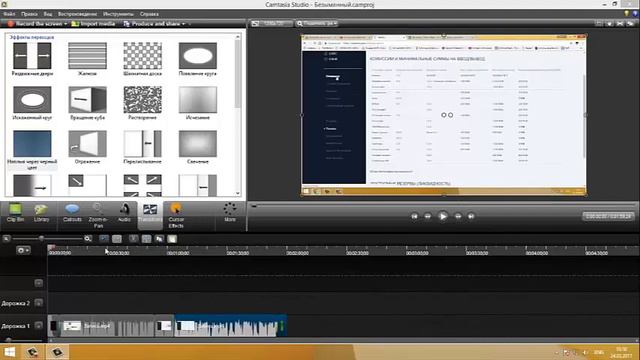Click the redo button on timeline toolbar

point(117,239)
